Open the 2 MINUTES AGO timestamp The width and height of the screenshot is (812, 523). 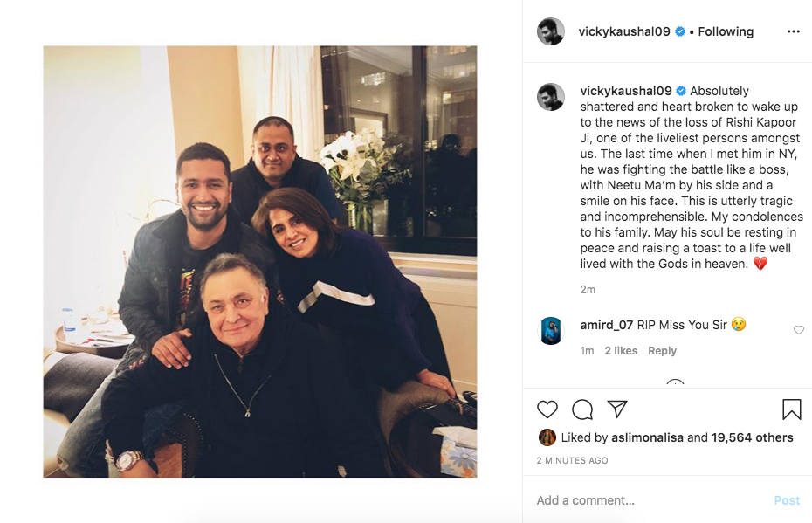(572, 460)
